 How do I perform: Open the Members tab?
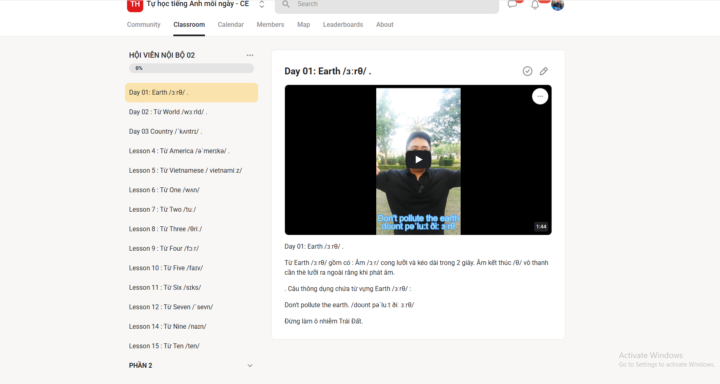coord(270,25)
